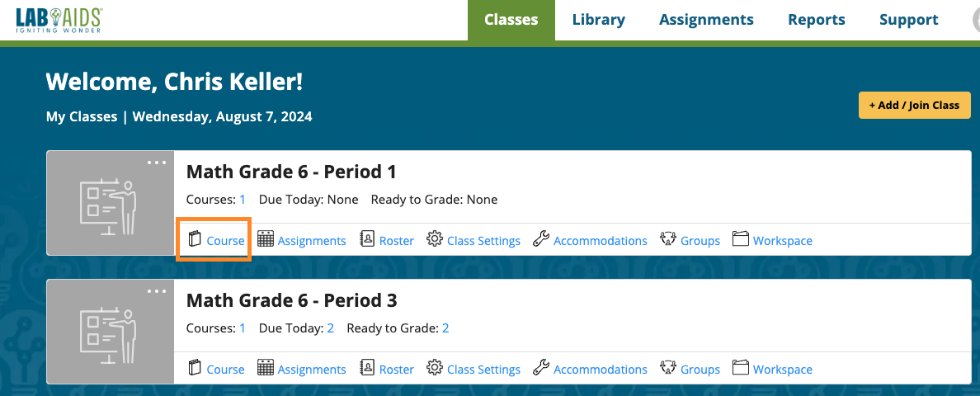
Task: Click the Course book icon for Period 1
Action: (196, 240)
